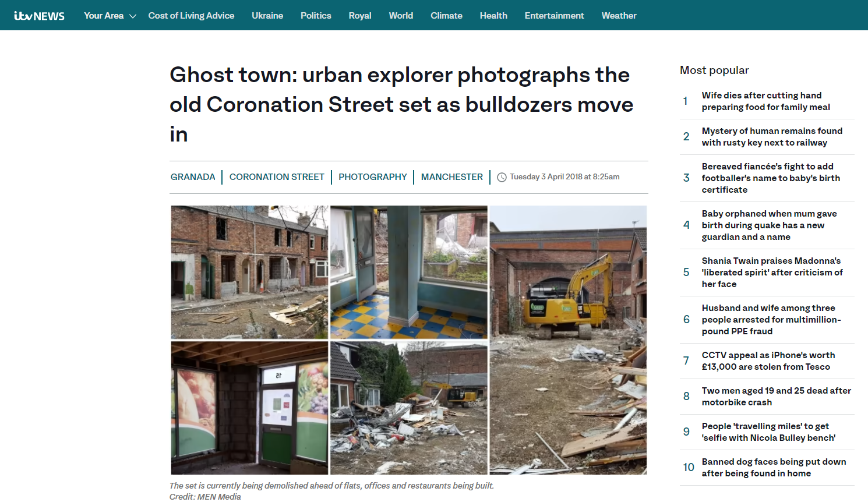
Task: Follow the PHOTOGRAPHY tag link
Action: tap(373, 177)
